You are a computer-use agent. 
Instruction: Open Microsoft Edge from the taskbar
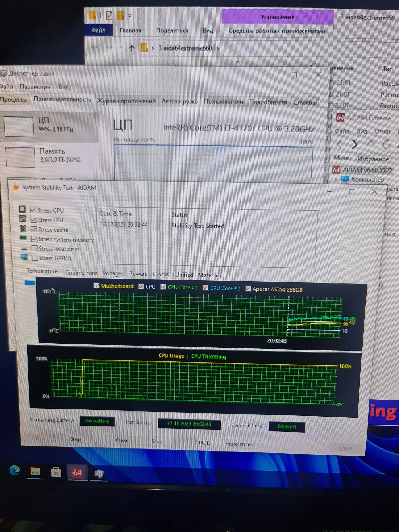[x=14, y=470]
